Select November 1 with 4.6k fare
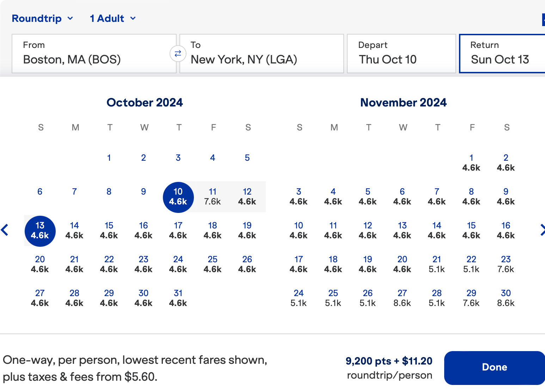 click(471, 163)
